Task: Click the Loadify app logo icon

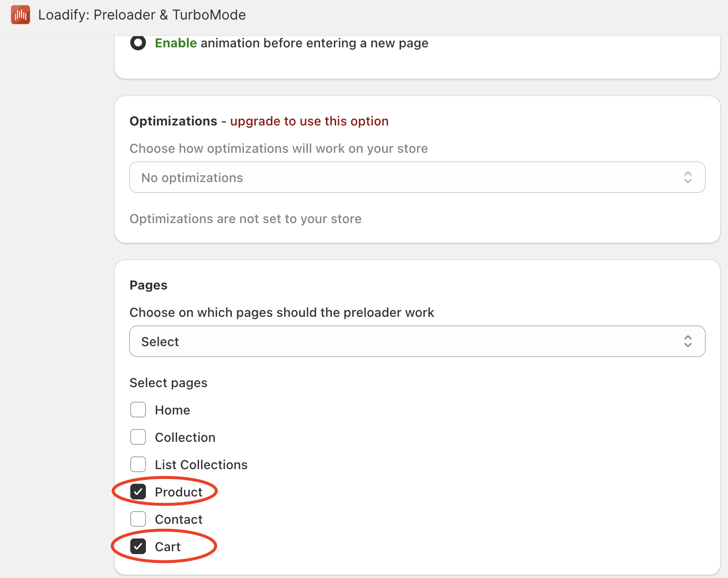Action: [x=20, y=15]
